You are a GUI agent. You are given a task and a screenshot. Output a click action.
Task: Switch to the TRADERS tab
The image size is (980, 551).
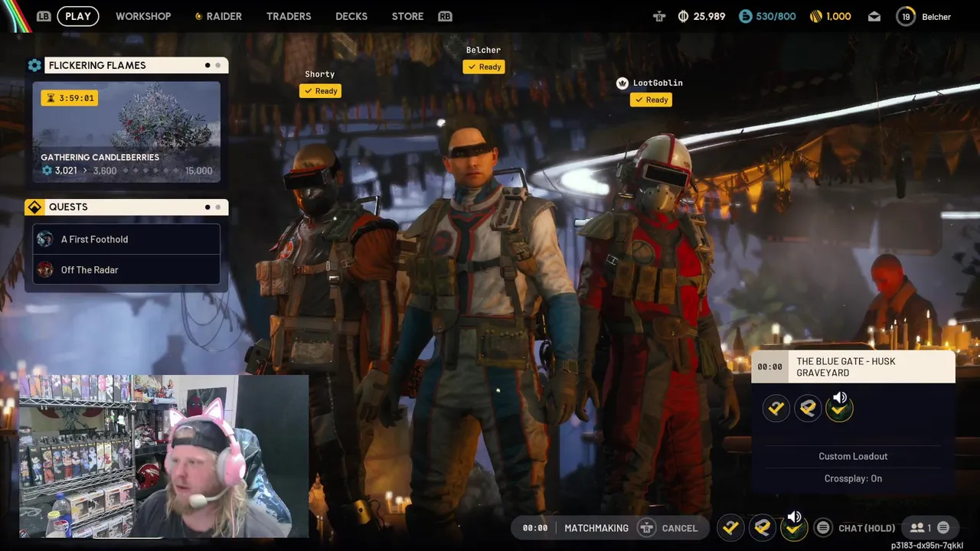coord(289,16)
